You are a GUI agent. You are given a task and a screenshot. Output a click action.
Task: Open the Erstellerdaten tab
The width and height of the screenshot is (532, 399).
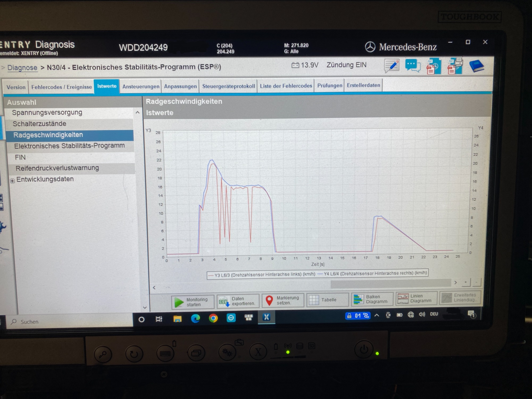click(363, 85)
